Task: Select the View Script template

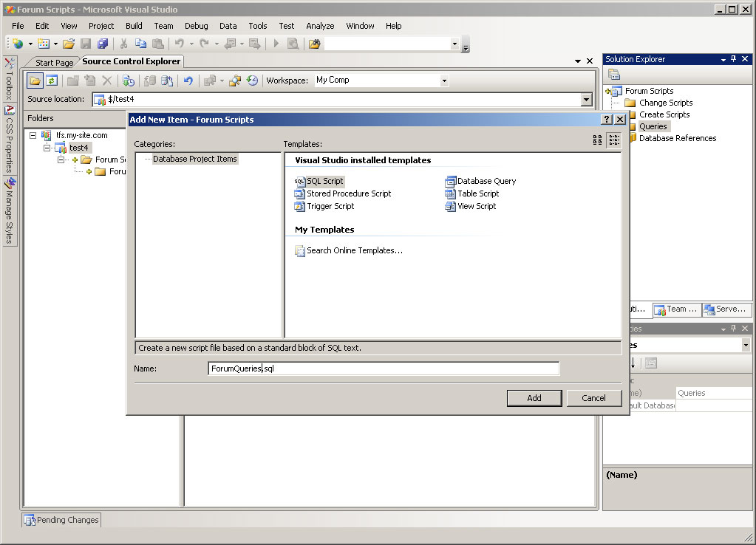Action: (471, 206)
